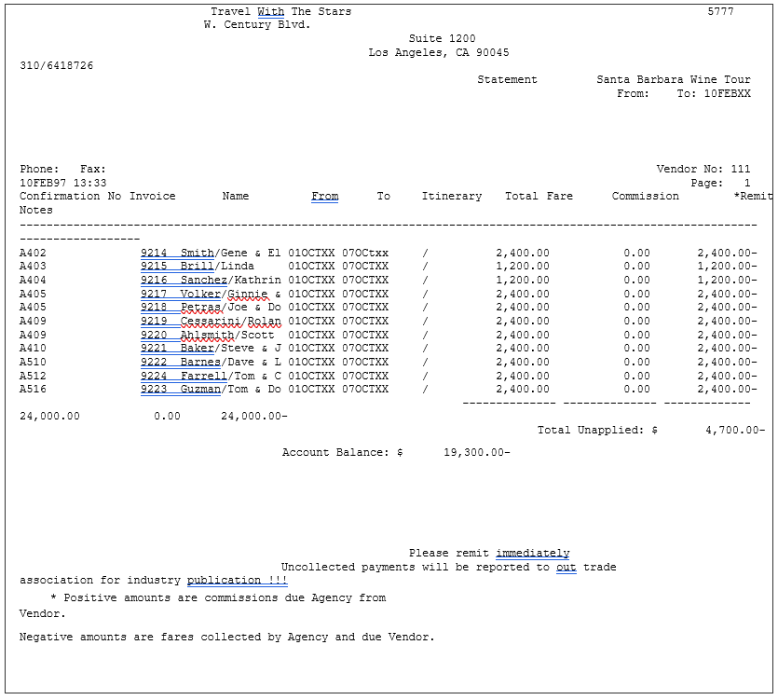778x700 pixels.
Task: Click the unapplied amount "4,700.00-"
Action: point(735,430)
